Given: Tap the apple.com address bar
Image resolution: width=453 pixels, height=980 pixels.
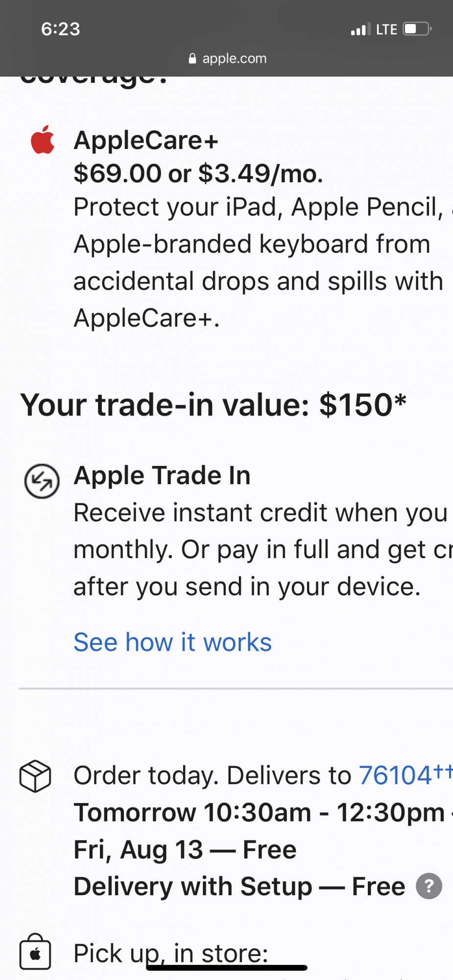Looking at the screenshot, I should pyautogui.click(x=227, y=58).
